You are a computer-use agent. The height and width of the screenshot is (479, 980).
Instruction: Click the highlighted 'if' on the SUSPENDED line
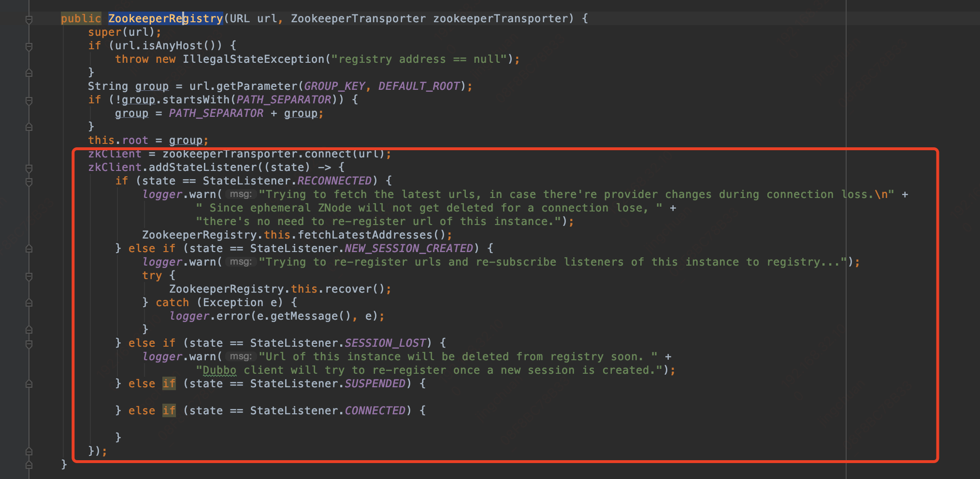169,383
